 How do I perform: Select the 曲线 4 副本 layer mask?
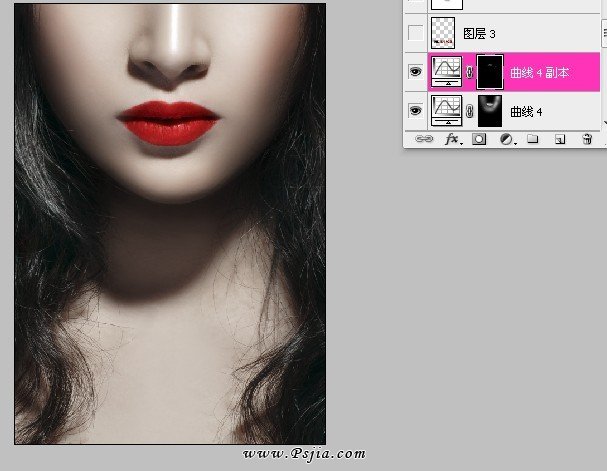click(490, 72)
